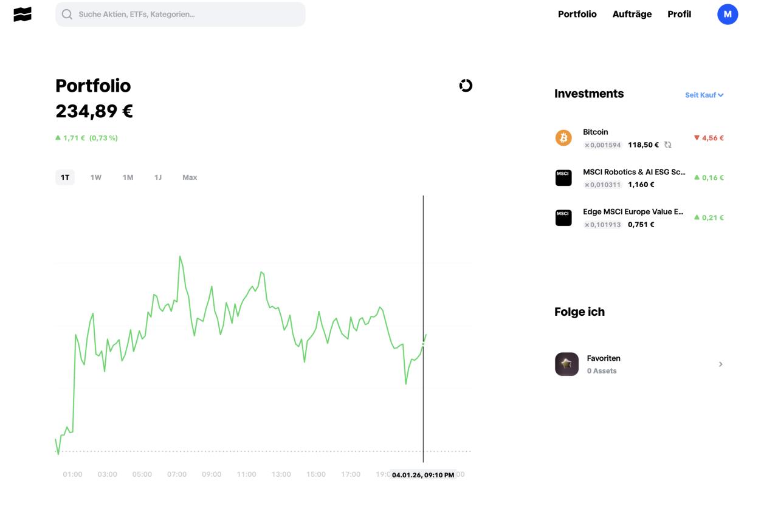Toggle the Bitcoin price currency swap icon
This screenshot has width=778, height=532.
click(x=667, y=145)
